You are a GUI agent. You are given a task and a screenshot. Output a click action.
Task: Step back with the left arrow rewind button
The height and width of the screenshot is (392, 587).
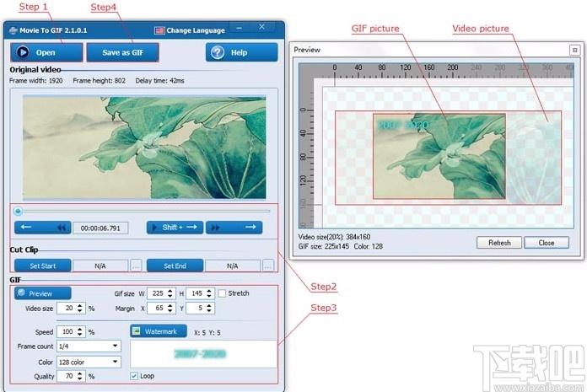(x=43, y=228)
